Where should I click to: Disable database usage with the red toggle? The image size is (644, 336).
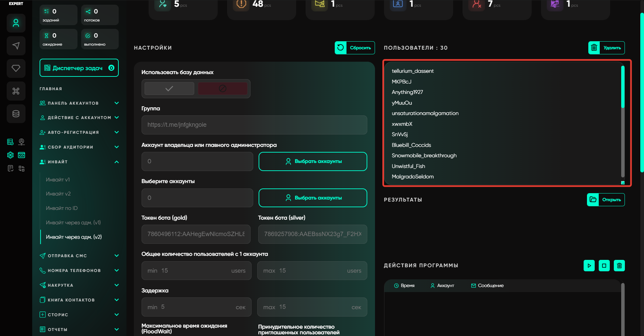click(222, 89)
